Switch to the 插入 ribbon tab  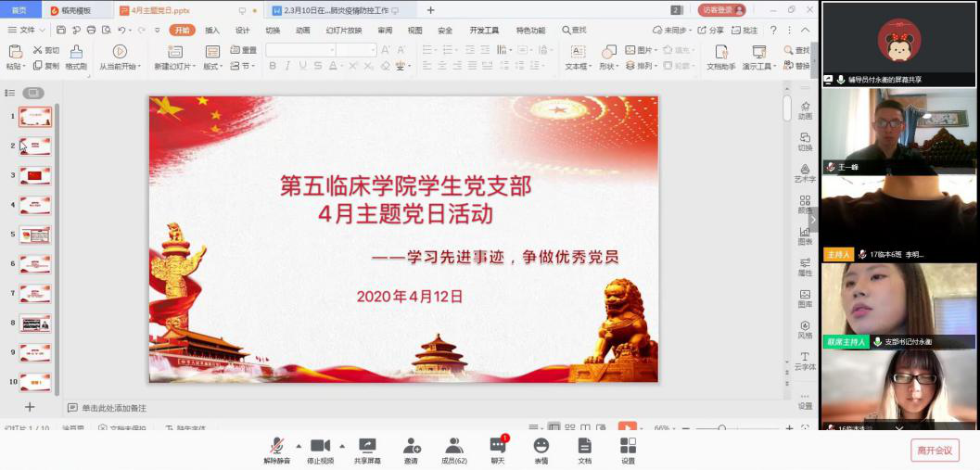coord(212,30)
